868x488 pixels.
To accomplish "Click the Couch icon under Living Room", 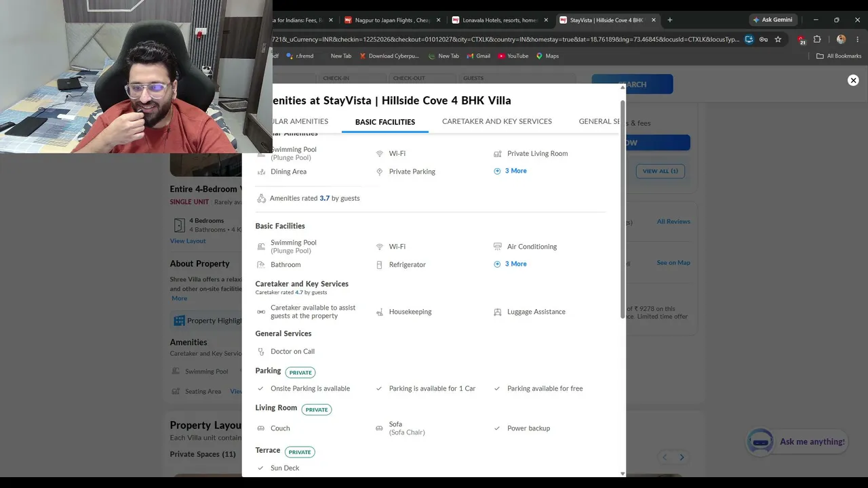I will pyautogui.click(x=261, y=428).
